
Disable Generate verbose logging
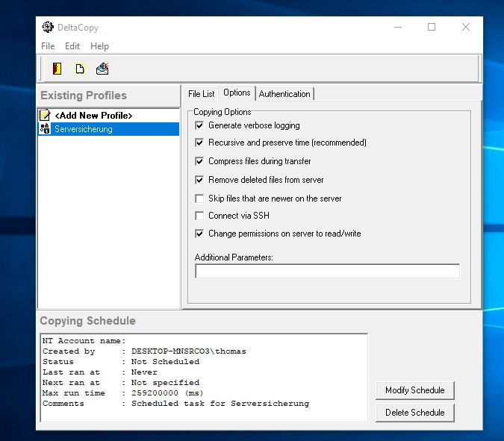pos(199,125)
